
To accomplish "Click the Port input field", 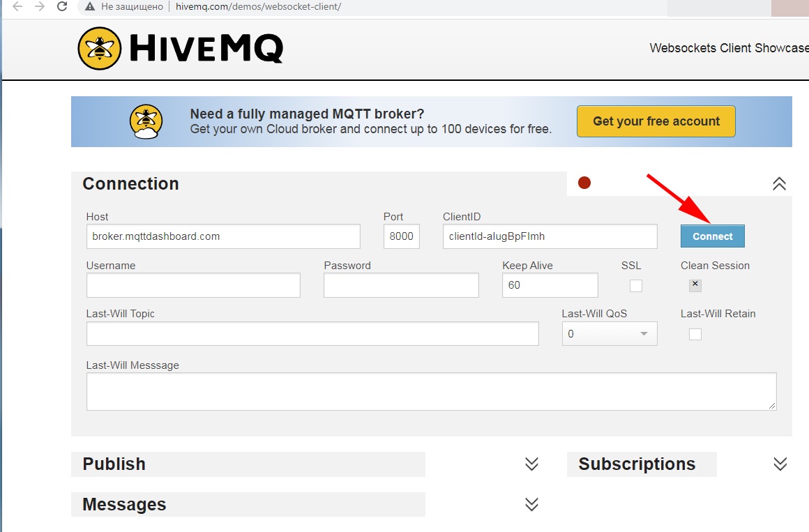I will point(402,236).
